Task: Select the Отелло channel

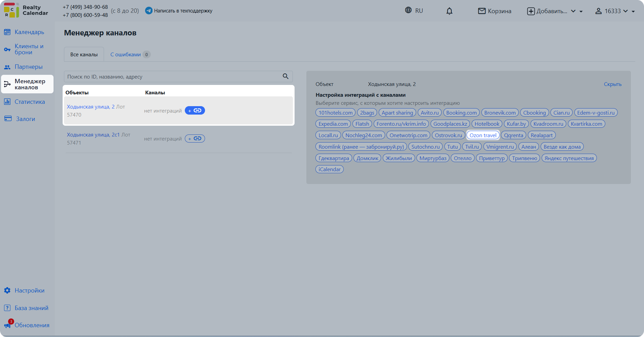Action: tap(463, 158)
